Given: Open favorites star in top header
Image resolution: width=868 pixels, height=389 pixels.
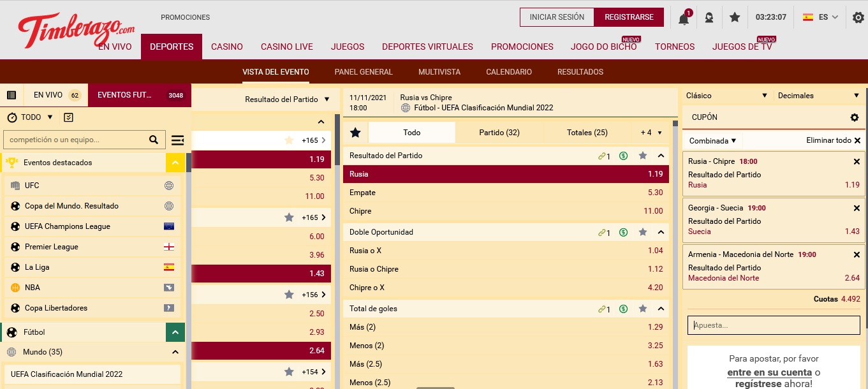Looking at the screenshot, I should click(735, 18).
